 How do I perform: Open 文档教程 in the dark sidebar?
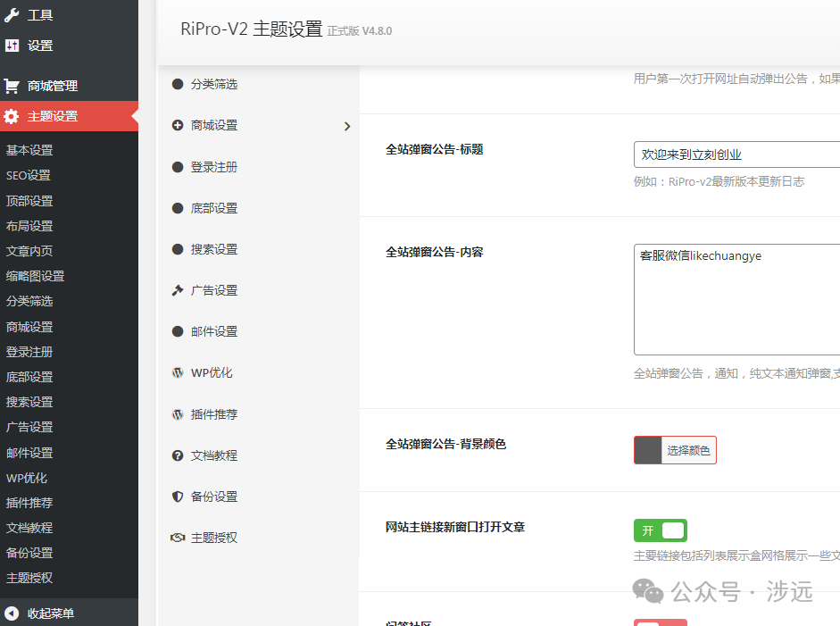click(29, 528)
